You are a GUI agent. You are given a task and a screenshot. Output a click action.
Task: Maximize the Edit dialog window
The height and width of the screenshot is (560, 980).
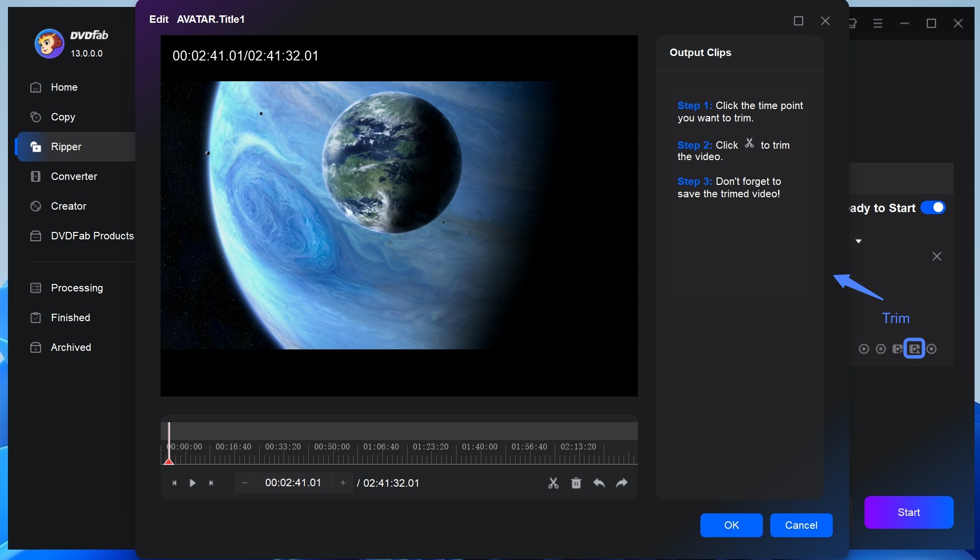point(799,21)
